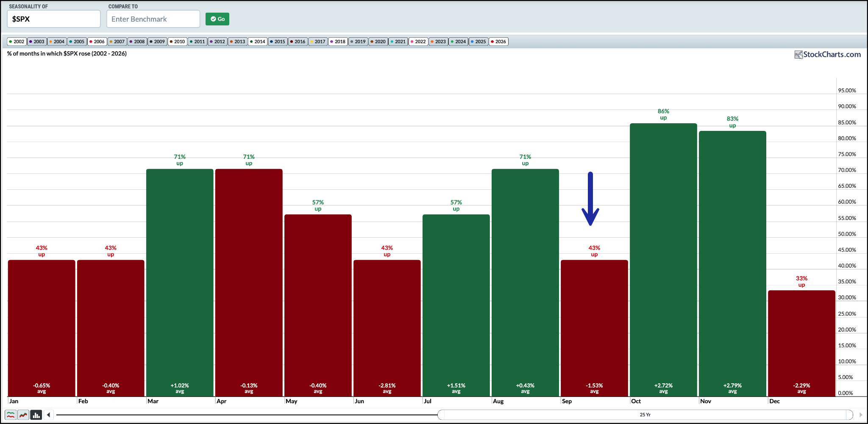The image size is (868, 424).
Task: Focus the $SPX symbol input field
Action: click(x=54, y=19)
